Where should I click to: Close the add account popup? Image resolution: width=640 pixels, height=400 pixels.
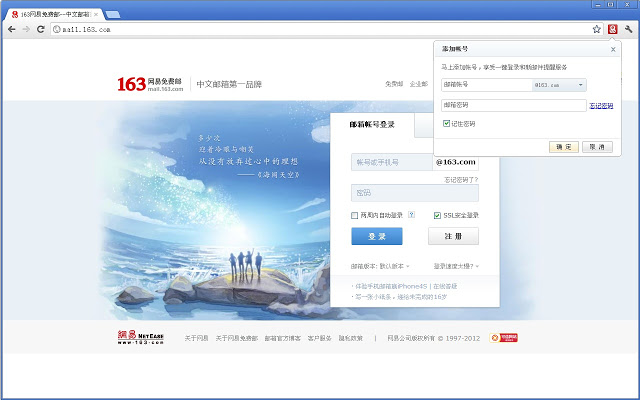(613, 49)
